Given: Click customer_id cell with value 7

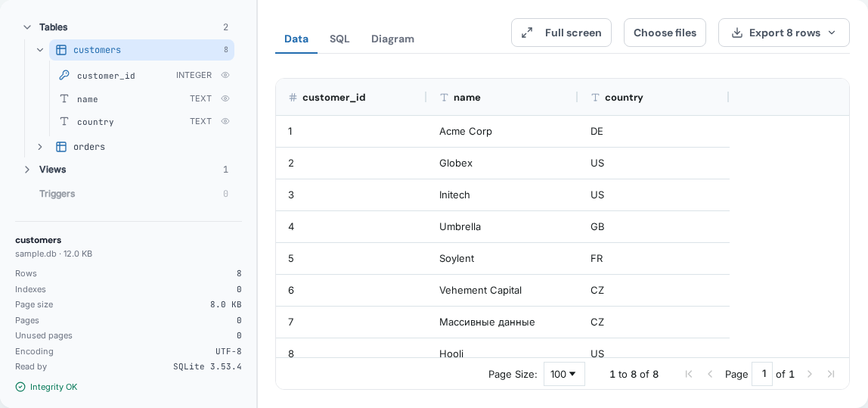Looking at the screenshot, I should coord(351,322).
